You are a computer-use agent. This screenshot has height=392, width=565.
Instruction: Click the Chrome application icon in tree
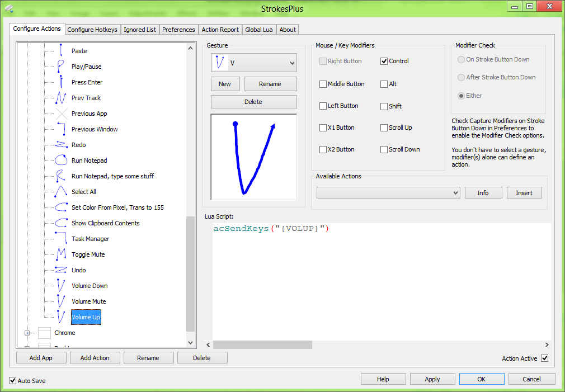[44, 333]
